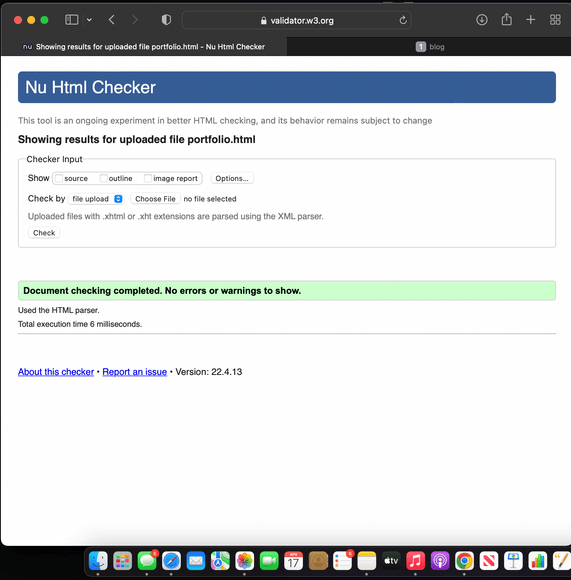The image size is (571, 580).
Task: Open the privacy report shield icon
Action: (166, 20)
